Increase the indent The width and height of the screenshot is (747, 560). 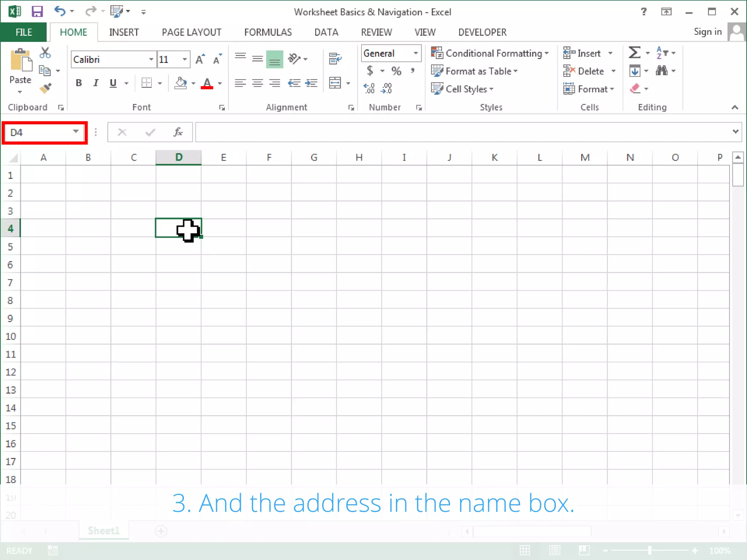coord(311,83)
